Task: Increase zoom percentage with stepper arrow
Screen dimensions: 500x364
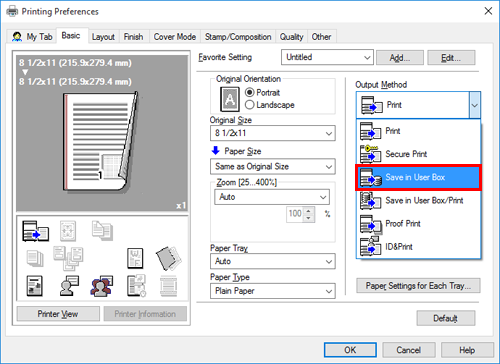Action: point(309,211)
